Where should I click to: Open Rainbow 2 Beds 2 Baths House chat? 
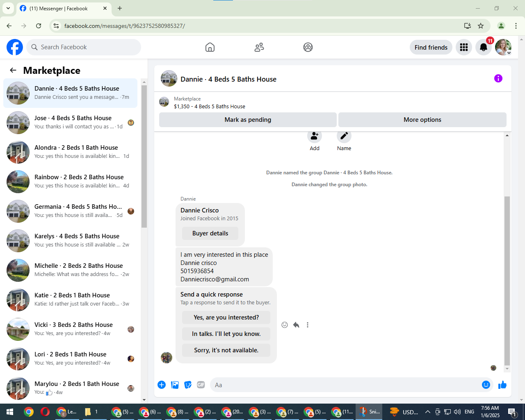coord(71,182)
